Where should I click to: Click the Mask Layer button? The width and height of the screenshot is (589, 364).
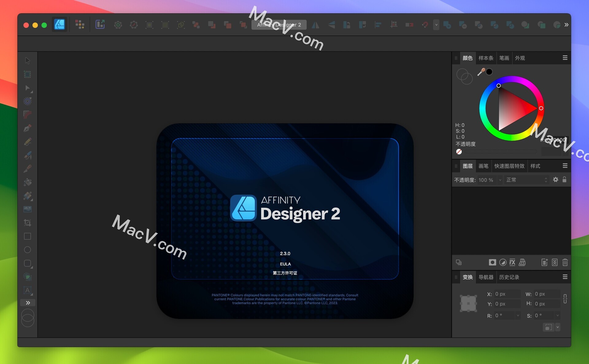pos(492,262)
